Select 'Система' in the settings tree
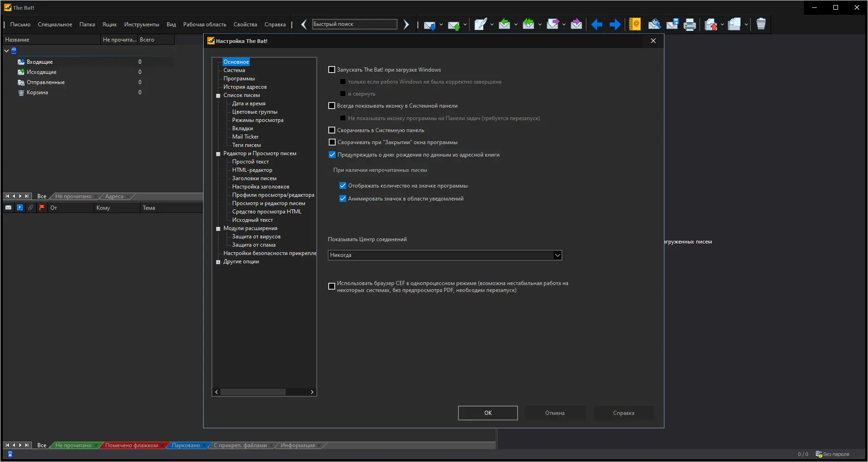Screen dimensions: 868x462 pyautogui.click(x=234, y=70)
